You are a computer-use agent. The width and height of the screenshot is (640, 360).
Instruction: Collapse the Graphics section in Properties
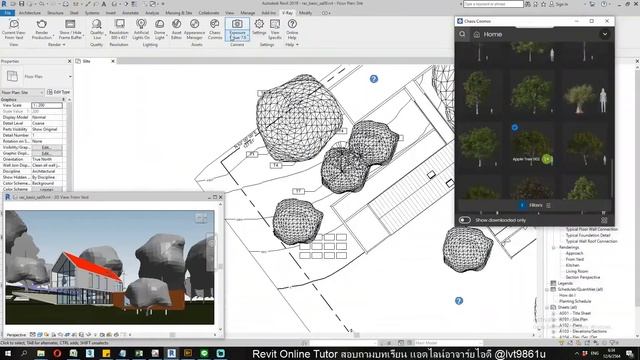(63, 99)
